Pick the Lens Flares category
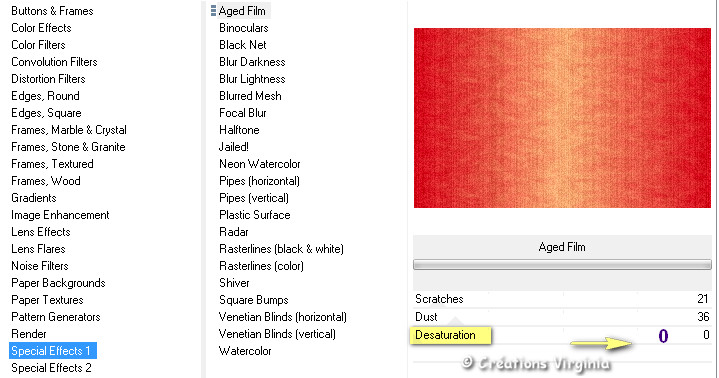This screenshot has height=378, width=719. (x=38, y=249)
